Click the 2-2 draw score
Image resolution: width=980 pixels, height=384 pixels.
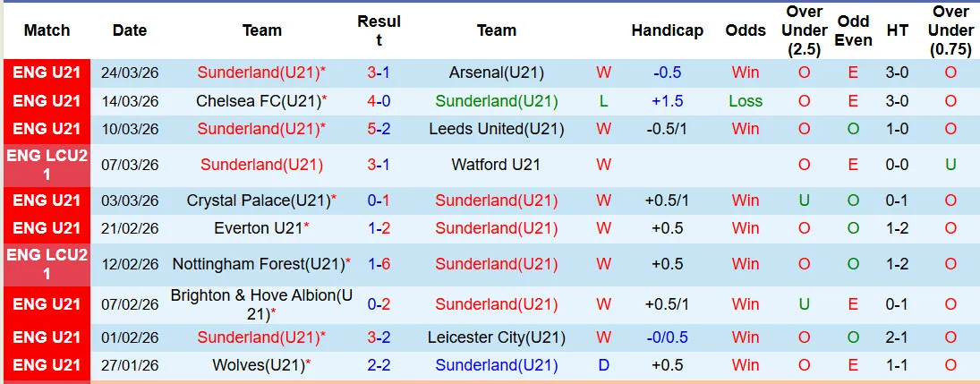(379, 365)
